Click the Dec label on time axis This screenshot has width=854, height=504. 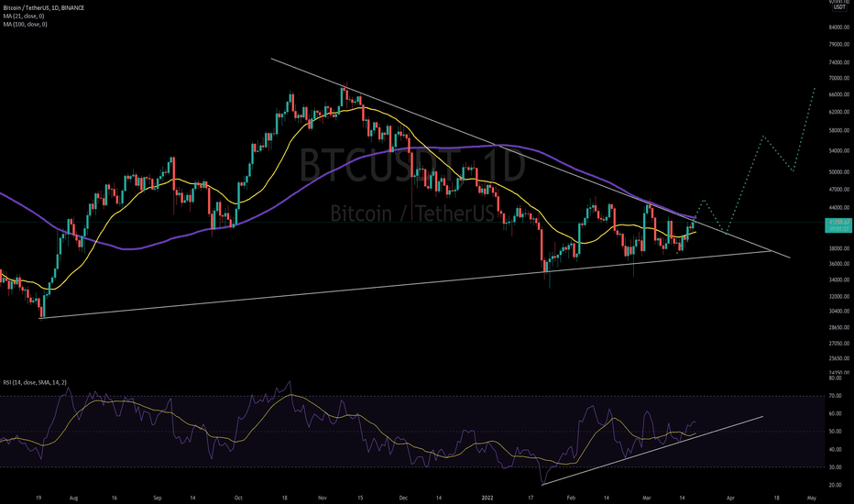403,498
